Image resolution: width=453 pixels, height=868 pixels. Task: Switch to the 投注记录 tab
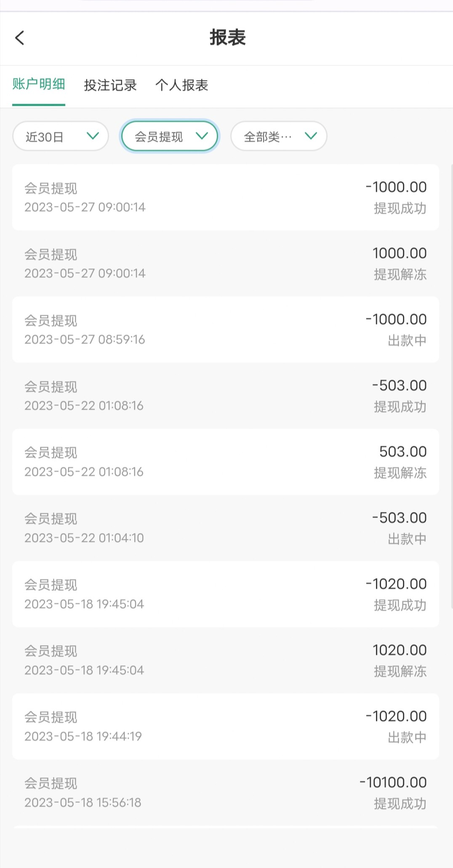[x=110, y=85]
